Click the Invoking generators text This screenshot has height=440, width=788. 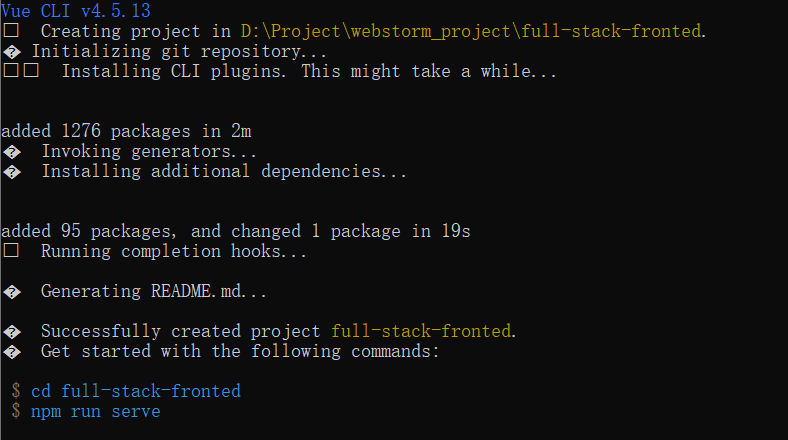pos(148,151)
